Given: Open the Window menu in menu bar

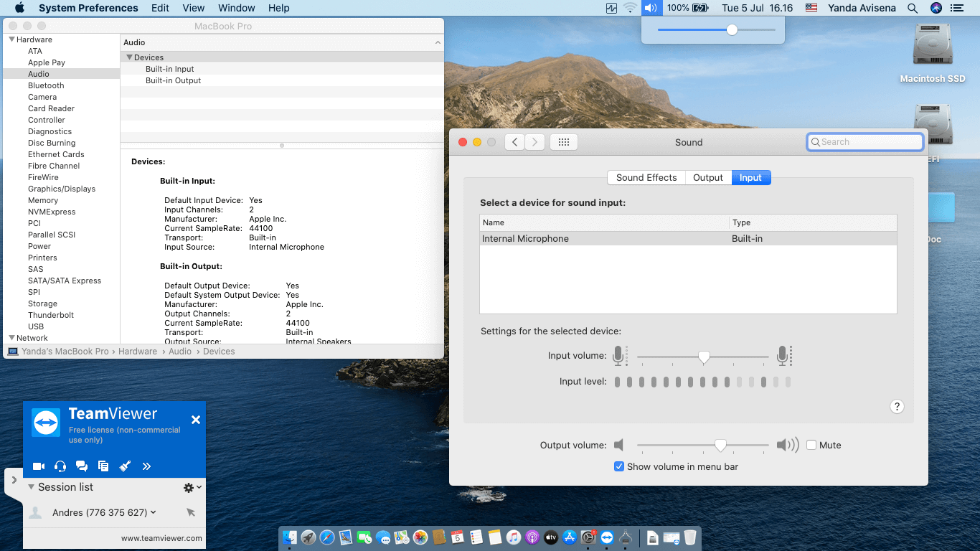Looking at the screenshot, I should (x=236, y=8).
